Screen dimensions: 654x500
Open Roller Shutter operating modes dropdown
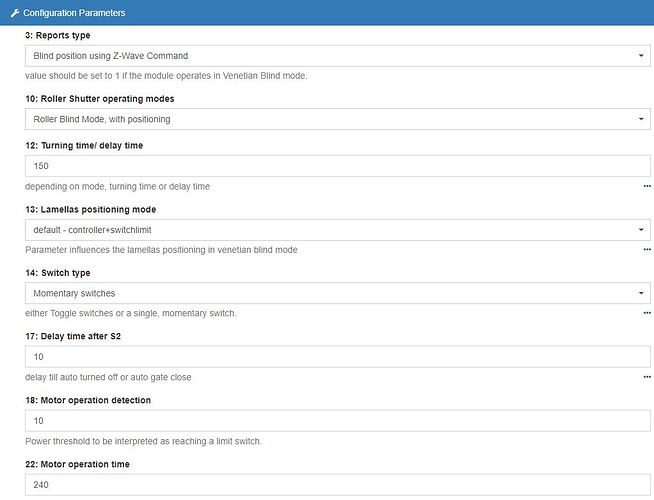point(337,119)
